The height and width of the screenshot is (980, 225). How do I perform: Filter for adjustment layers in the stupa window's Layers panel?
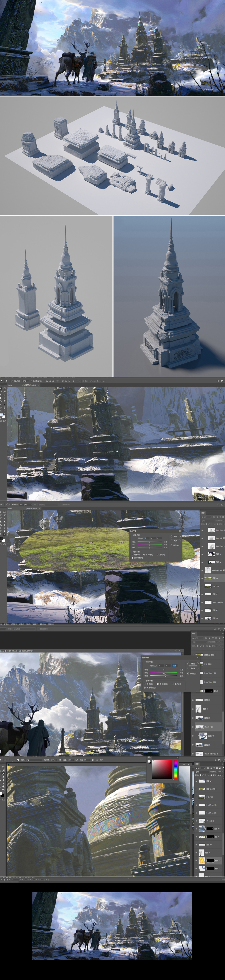pos(211,768)
